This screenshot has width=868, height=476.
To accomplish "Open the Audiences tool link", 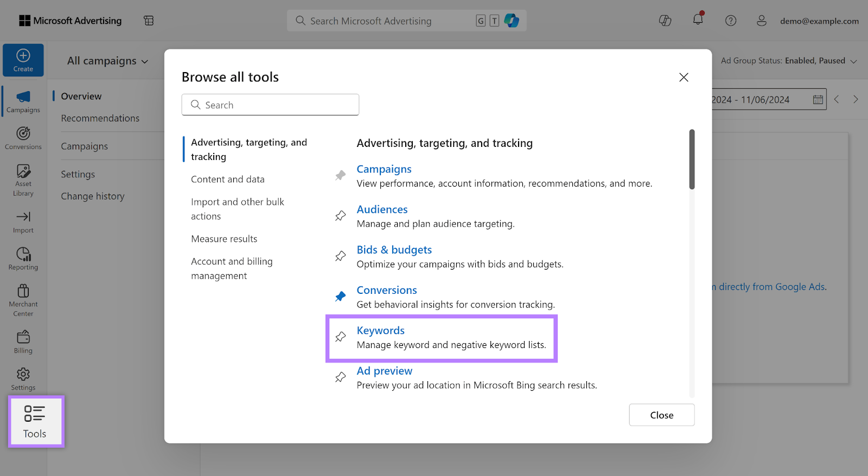I will (x=382, y=209).
